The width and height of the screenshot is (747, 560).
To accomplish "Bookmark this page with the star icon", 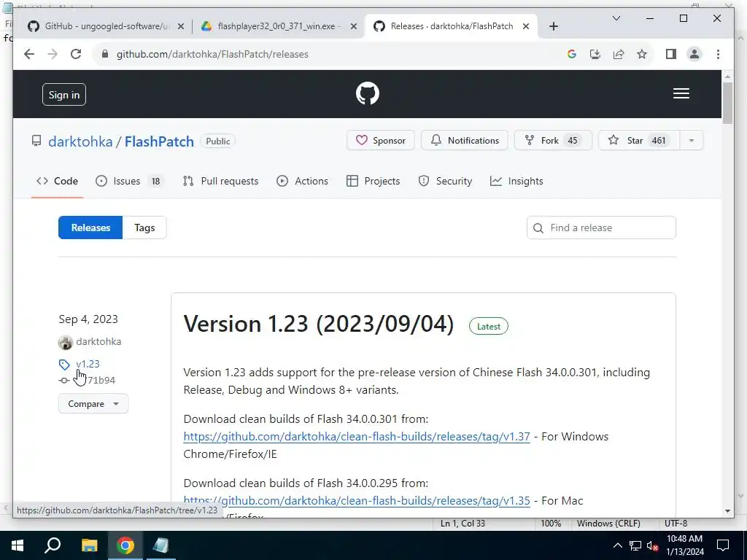I will click(x=642, y=54).
